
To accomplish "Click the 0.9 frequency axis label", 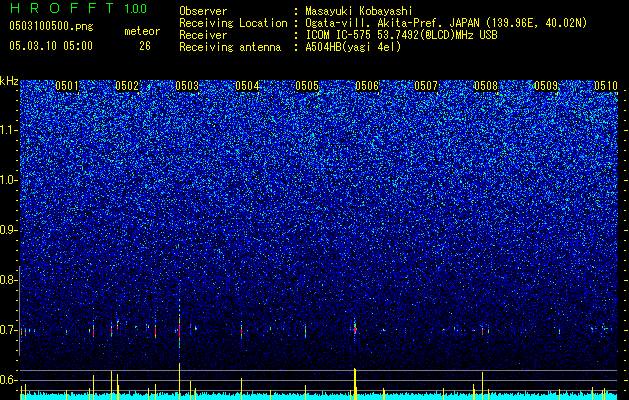I will [x=8, y=230].
